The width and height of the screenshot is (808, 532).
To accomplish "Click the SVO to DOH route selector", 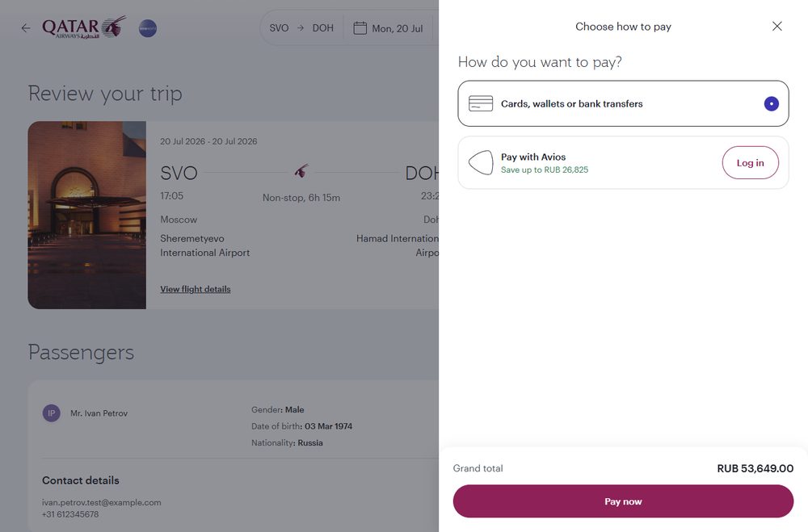I will [301, 27].
